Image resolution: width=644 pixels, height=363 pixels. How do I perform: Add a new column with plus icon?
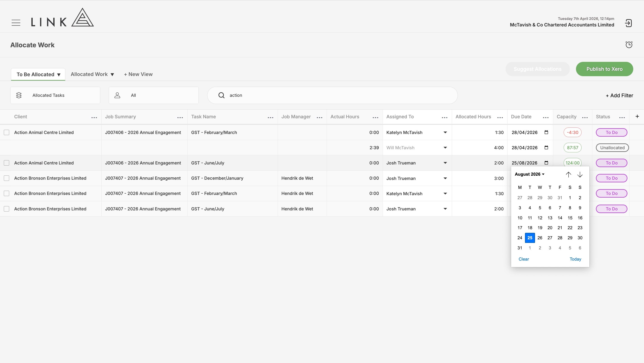637,117
